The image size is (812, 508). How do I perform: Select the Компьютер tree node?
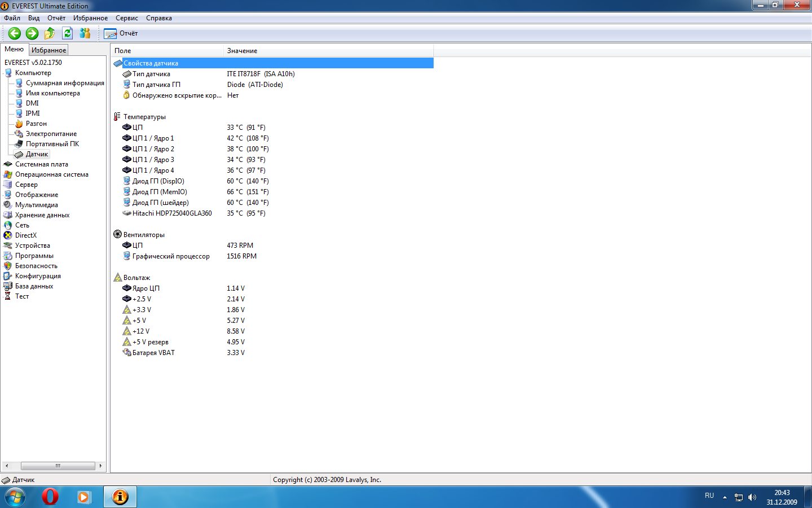(33, 73)
